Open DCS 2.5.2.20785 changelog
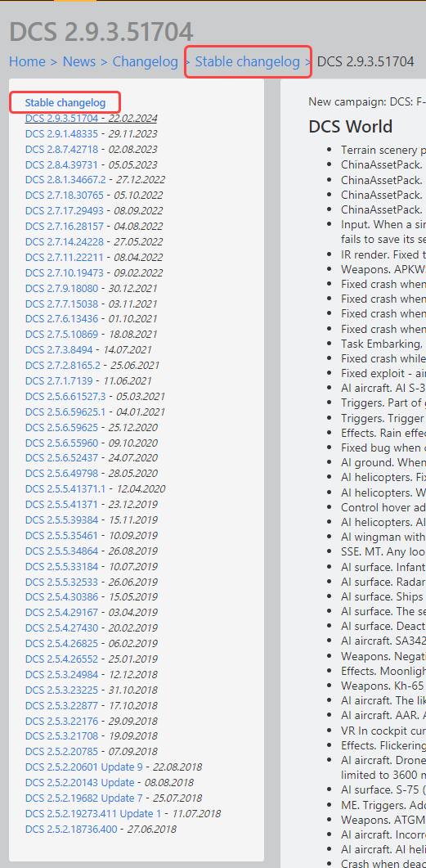Screen dimensions: 426x868 click(61, 752)
